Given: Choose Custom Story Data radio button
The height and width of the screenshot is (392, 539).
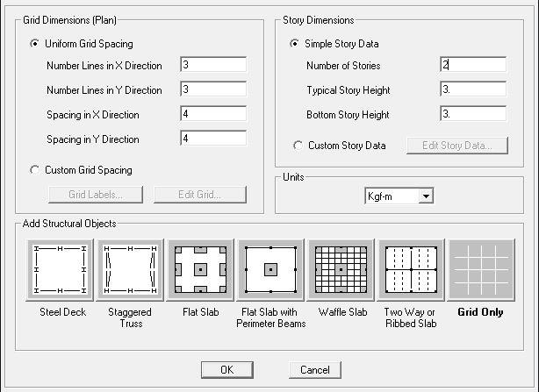Looking at the screenshot, I should tap(298, 146).
